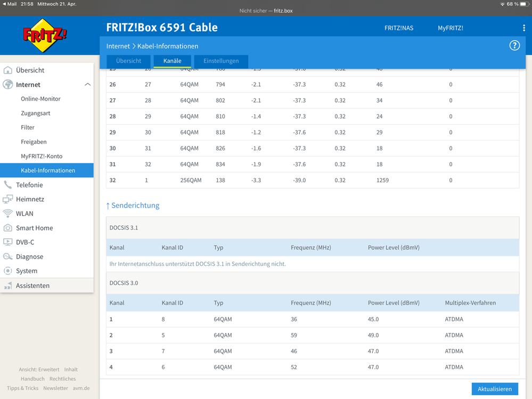This screenshot has height=399, width=532.
Task: Open the three-dot options menu
Action: click(x=523, y=28)
